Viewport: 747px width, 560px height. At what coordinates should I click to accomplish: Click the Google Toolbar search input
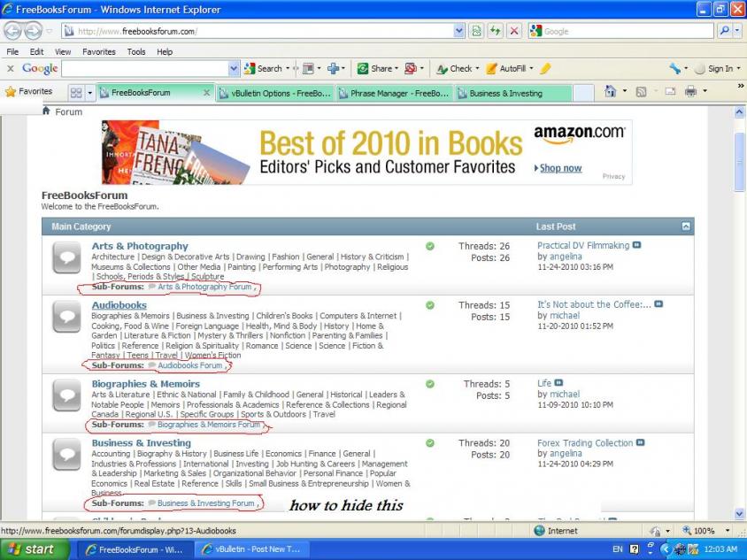[x=145, y=69]
